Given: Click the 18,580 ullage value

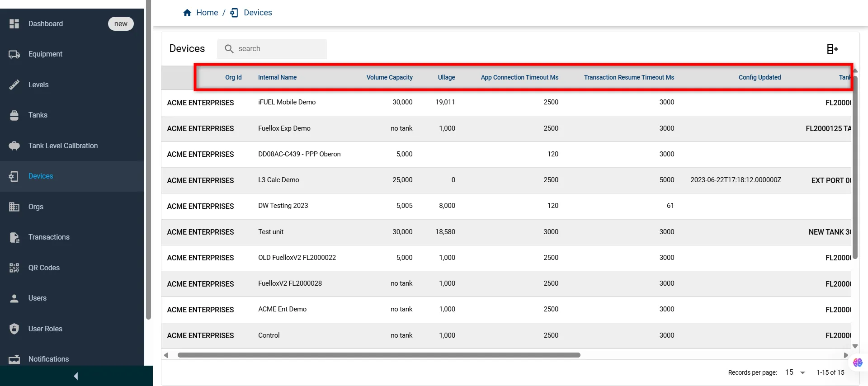Looking at the screenshot, I should tap(445, 232).
